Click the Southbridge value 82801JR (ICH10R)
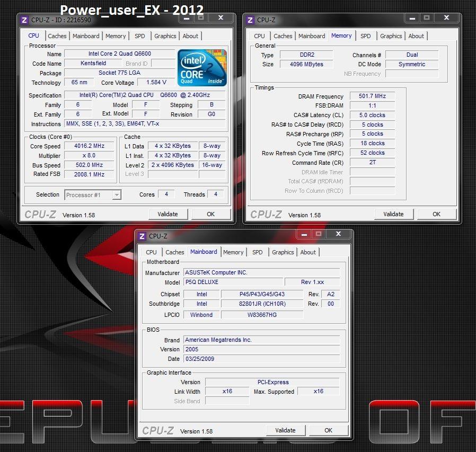This screenshot has width=476, height=452. [x=262, y=304]
